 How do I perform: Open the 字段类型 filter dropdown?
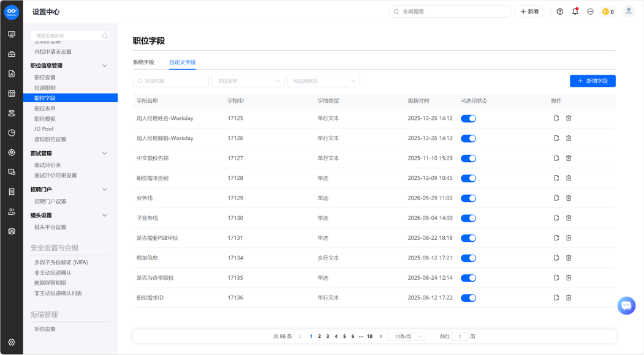(248, 81)
